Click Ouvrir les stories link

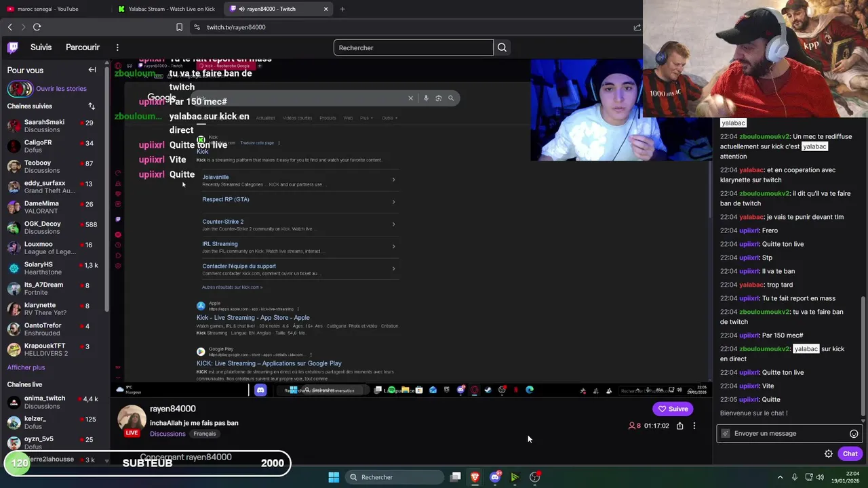[x=61, y=89]
